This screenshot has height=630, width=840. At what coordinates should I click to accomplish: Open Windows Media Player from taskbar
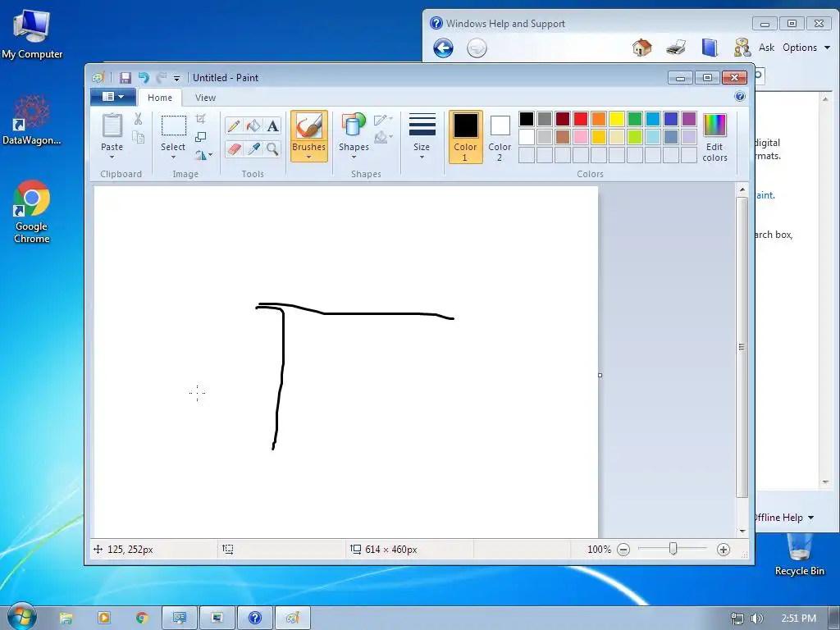104,619
